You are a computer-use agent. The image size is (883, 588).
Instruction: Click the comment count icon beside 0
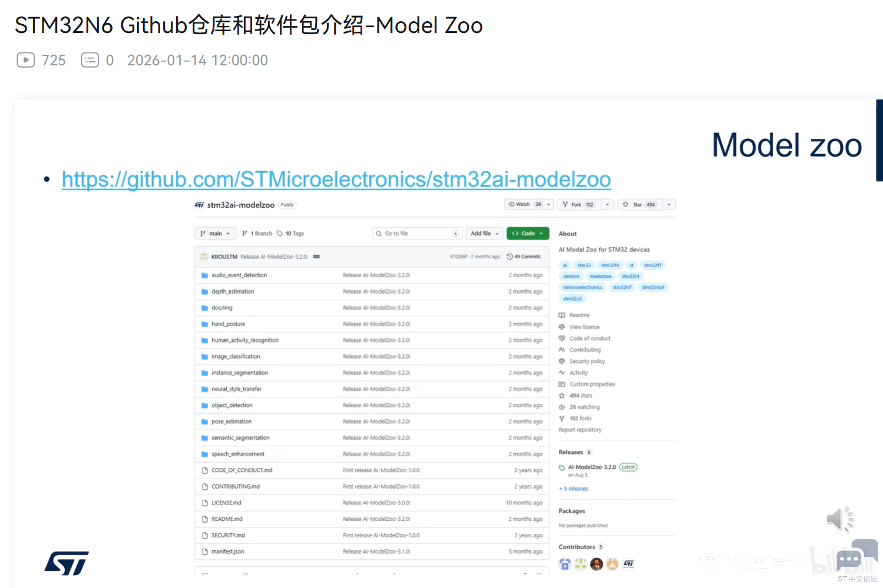point(90,60)
